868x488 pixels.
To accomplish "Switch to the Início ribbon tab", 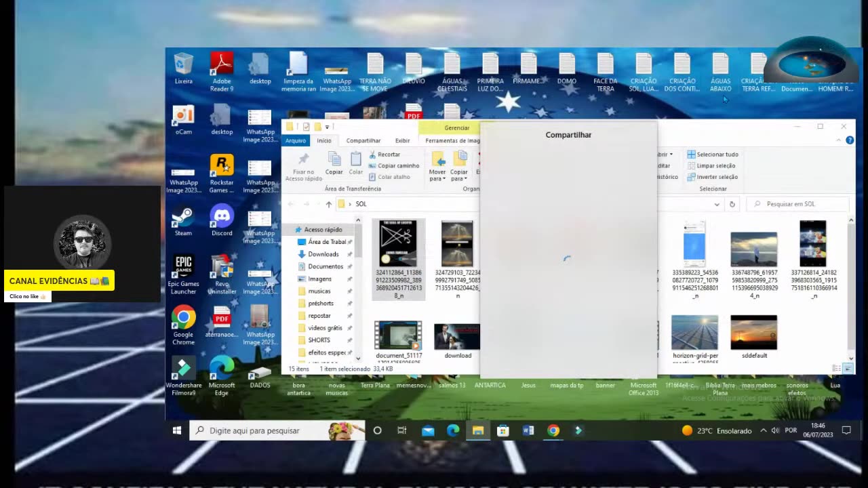I will tap(324, 141).
